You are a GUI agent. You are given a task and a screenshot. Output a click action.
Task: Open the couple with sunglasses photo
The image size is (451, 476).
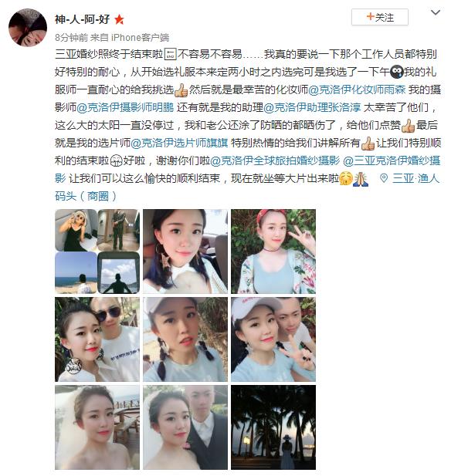(97, 339)
